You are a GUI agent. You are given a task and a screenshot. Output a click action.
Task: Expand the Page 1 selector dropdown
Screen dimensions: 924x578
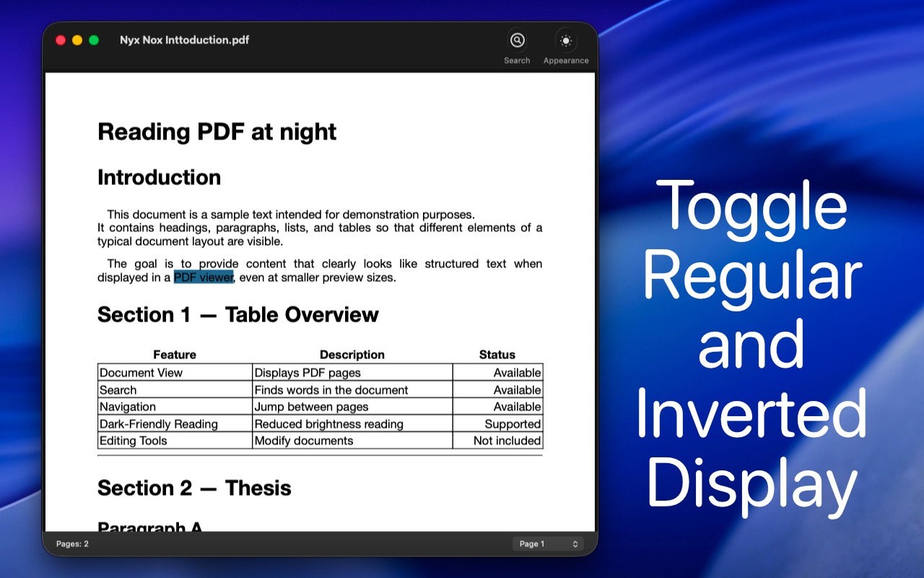click(x=548, y=544)
